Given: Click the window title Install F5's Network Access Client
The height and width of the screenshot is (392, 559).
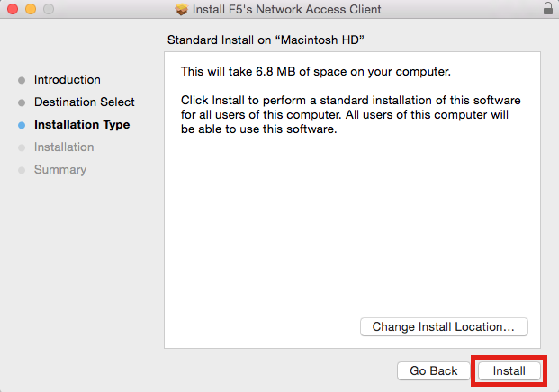Looking at the screenshot, I should pyautogui.click(x=286, y=9).
